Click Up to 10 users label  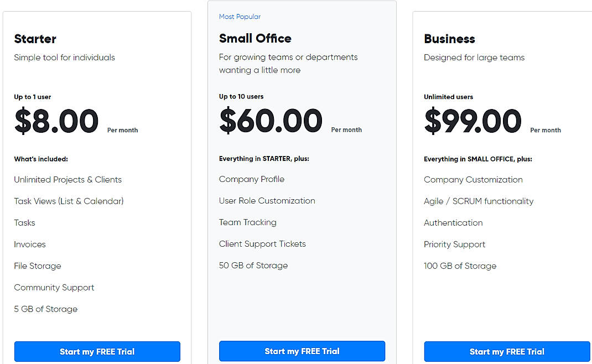pyautogui.click(x=242, y=96)
